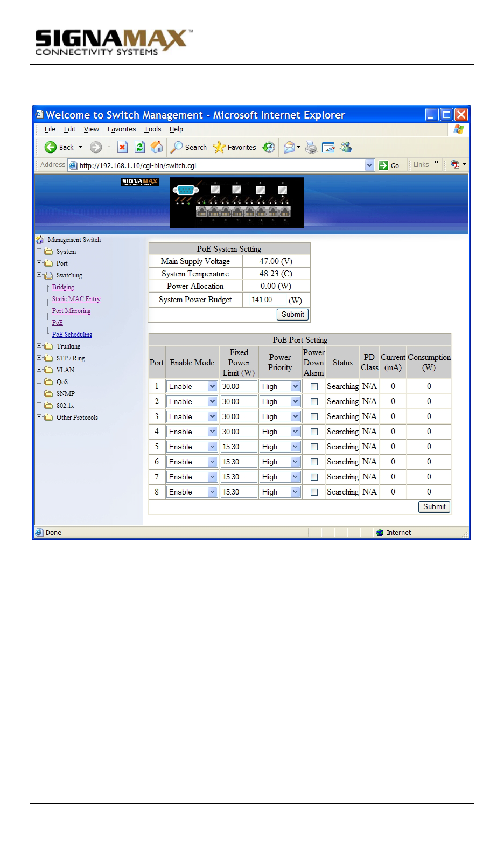
Task: Enable Power Down Alarm for port 4
Action: click(x=314, y=432)
